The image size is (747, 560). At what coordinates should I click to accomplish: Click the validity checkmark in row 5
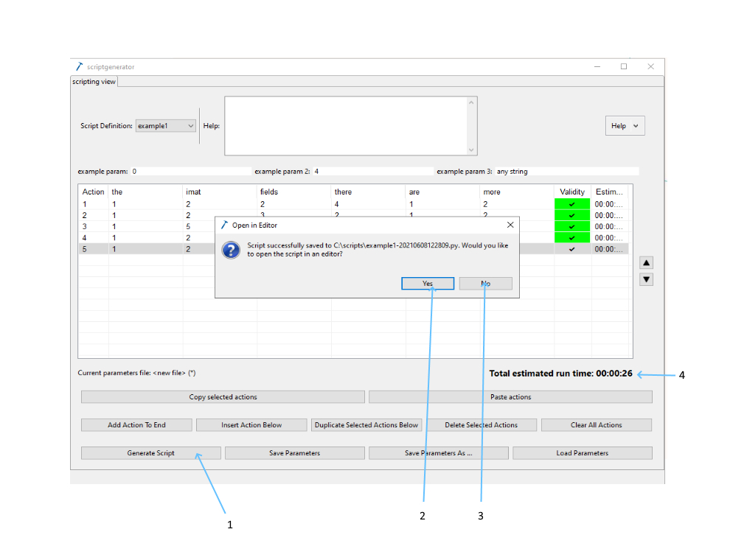click(571, 249)
